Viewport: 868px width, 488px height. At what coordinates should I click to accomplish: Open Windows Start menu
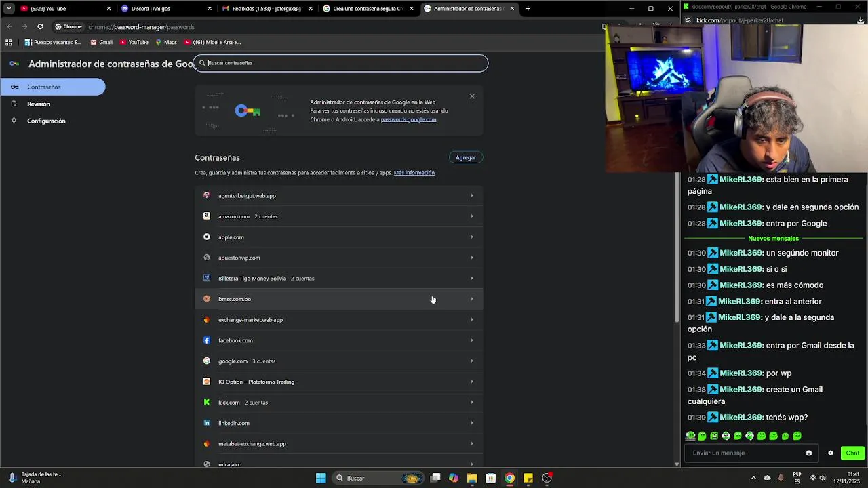click(321, 478)
